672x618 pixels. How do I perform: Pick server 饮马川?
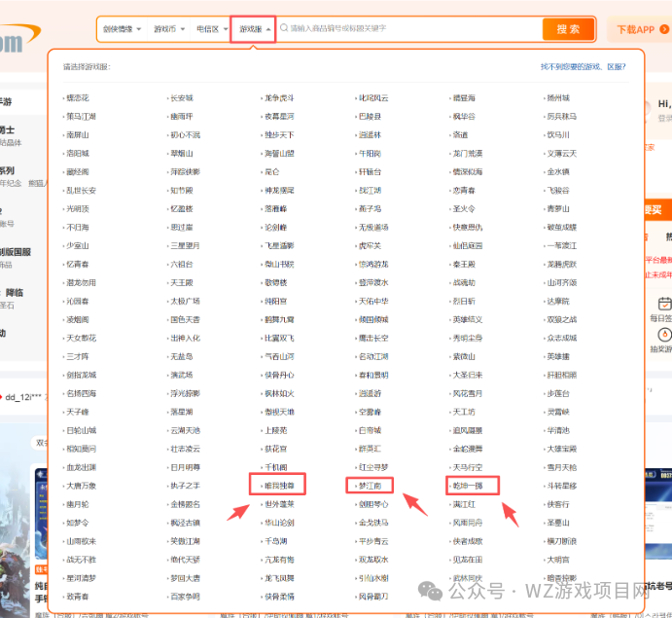coord(558,135)
